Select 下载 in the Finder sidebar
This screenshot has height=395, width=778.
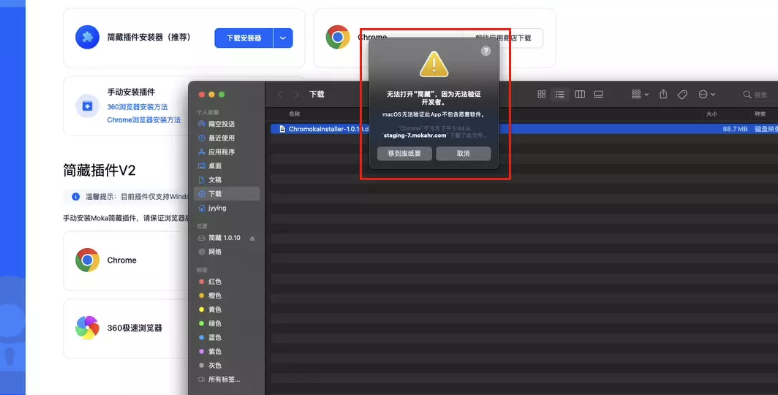(228, 194)
